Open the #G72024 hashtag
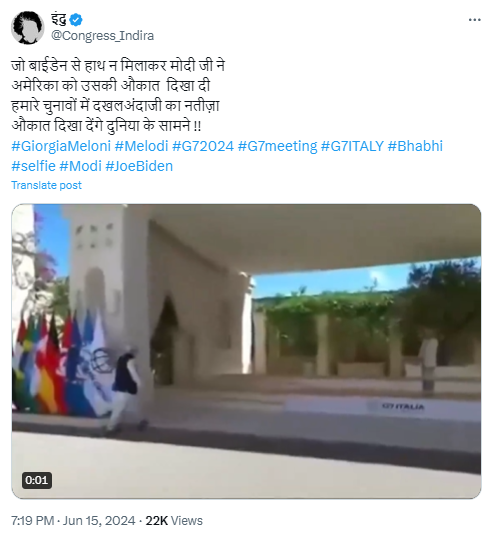This screenshot has height=535, width=493. point(203,146)
